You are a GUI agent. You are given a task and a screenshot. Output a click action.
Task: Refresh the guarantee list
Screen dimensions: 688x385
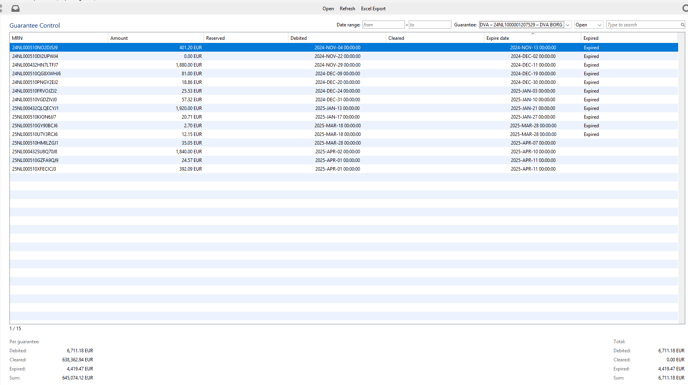[x=347, y=9]
